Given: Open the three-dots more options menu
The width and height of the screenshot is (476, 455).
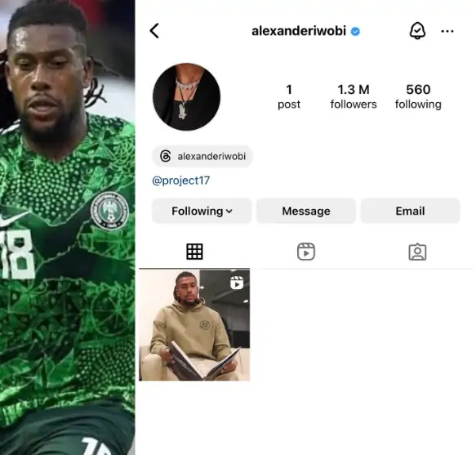Looking at the screenshot, I should pyautogui.click(x=447, y=31).
